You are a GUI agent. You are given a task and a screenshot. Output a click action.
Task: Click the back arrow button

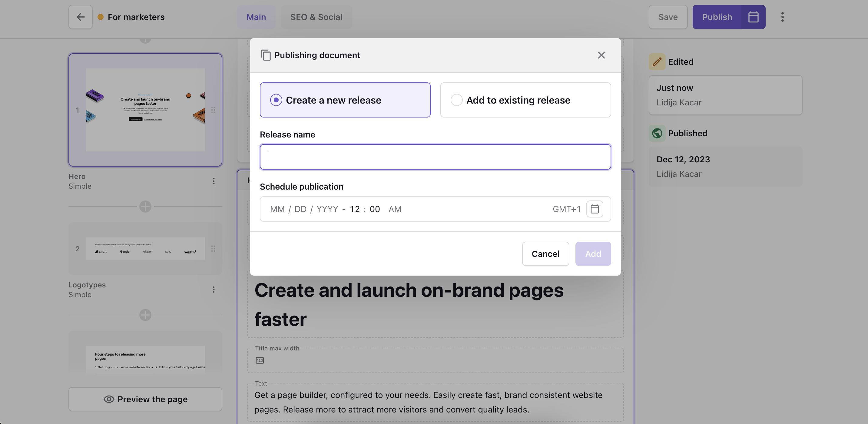click(x=80, y=17)
